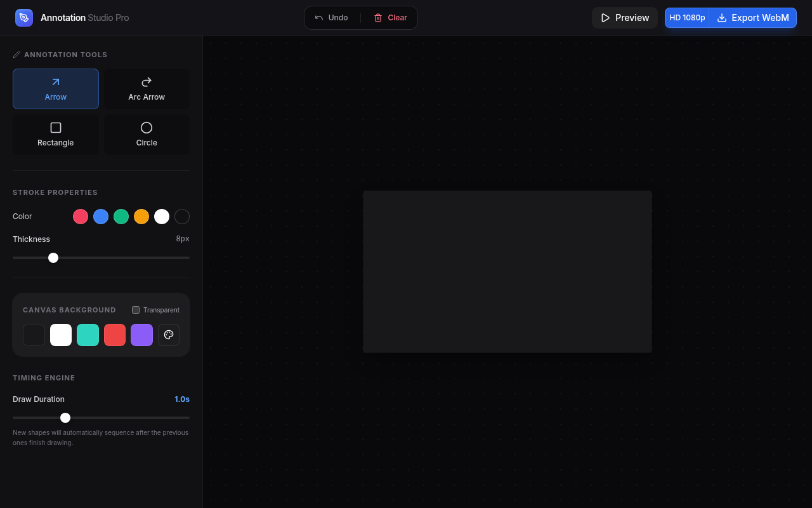Set stroke color to red
This screenshot has width=812, height=508.
point(81,217)
